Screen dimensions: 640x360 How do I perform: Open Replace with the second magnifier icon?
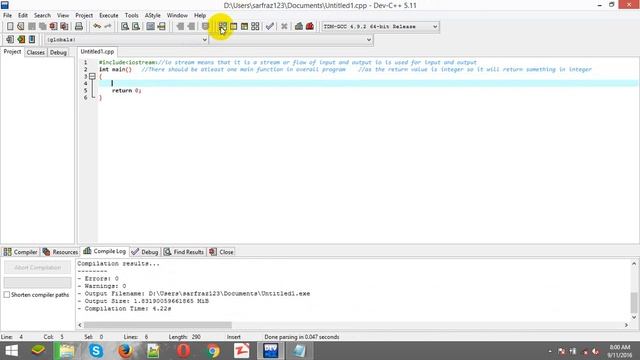136,27
